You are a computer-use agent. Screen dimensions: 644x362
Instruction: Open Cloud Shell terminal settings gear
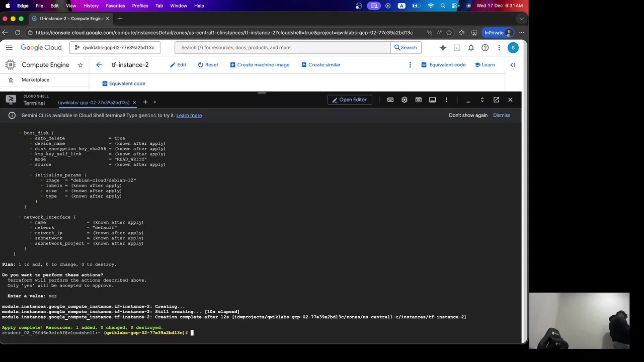pyautogui.click(x=404, y=100)
